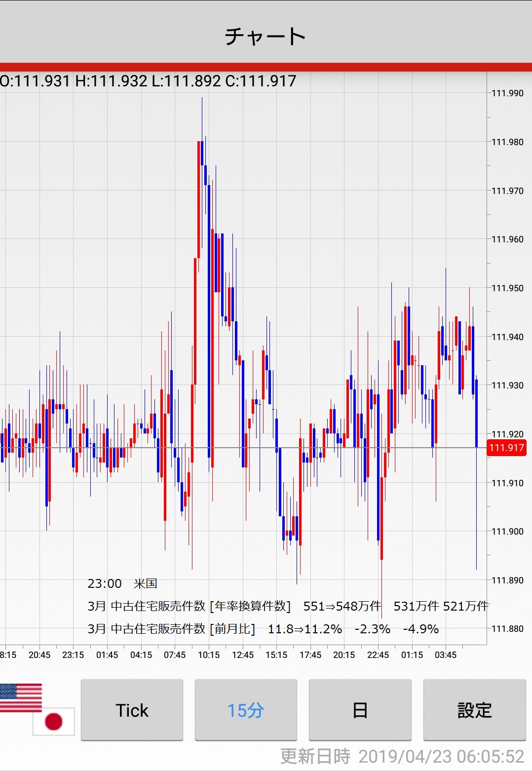Viewport: 532px width, 771px height.
Task: Tap the 17:45 time axis label
Action: 310,655
